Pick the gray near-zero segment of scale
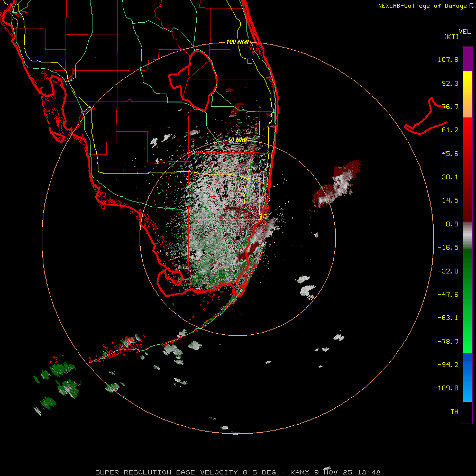This screenshot has width=476, height=476. pyautogui.click(x=467, y=235)
